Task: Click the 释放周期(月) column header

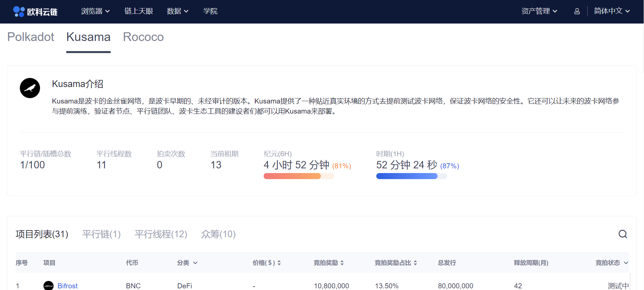Action: (531, 263)
